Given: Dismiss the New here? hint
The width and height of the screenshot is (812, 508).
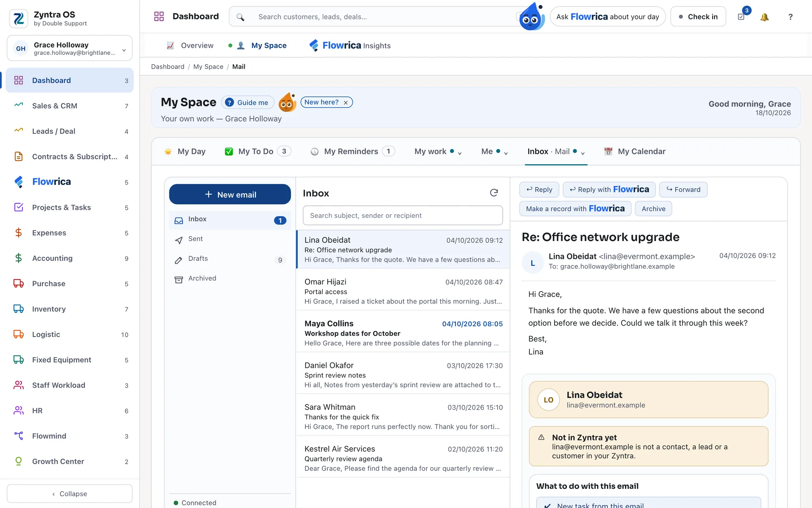Looking at the screenshot, I should pos(346,102).
